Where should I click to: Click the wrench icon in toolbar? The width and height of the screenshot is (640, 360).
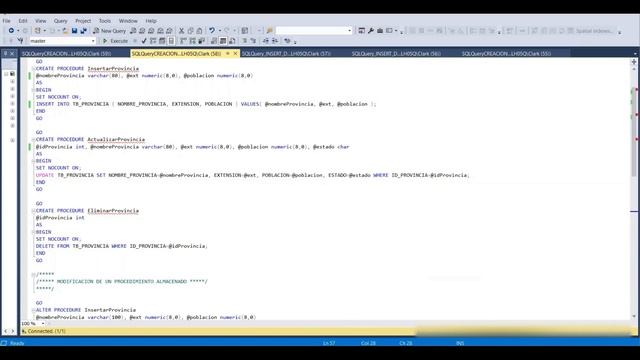371,31
